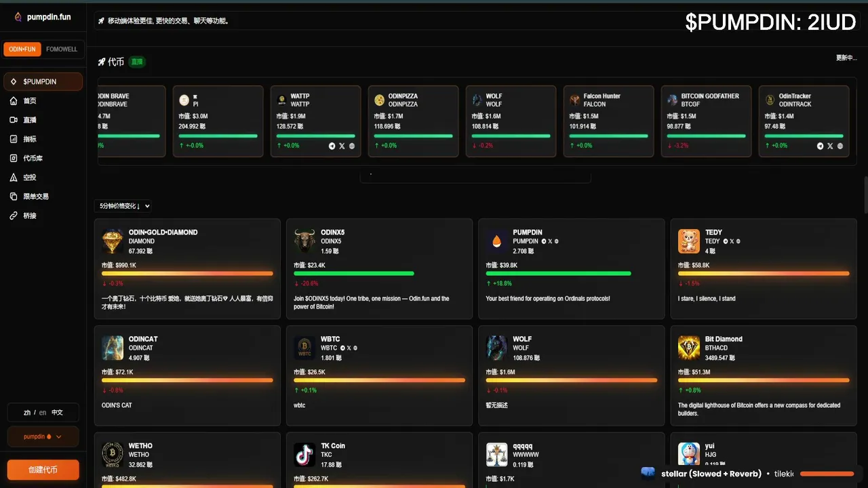Open the 首页 home menu item
Viewport: 868px width, 488px height.
[43, 101]
